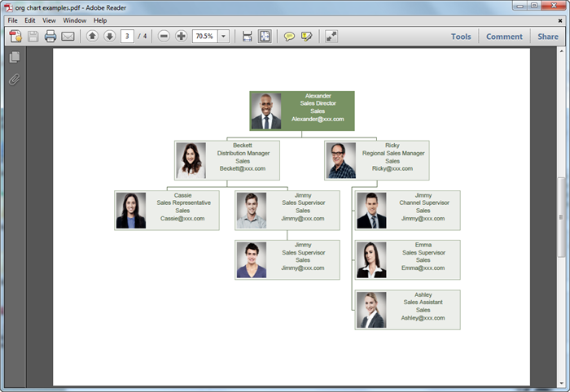Open the Tools pane

point(461,37)
